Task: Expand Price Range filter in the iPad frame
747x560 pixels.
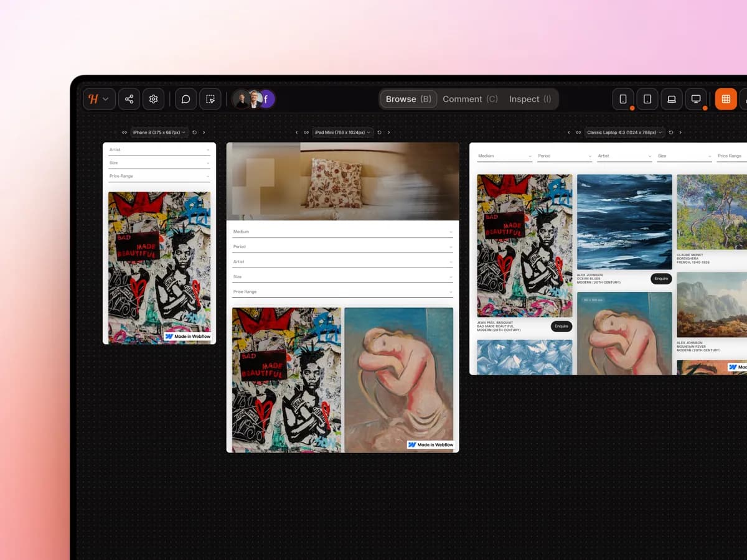Action: tap(342, 292)
